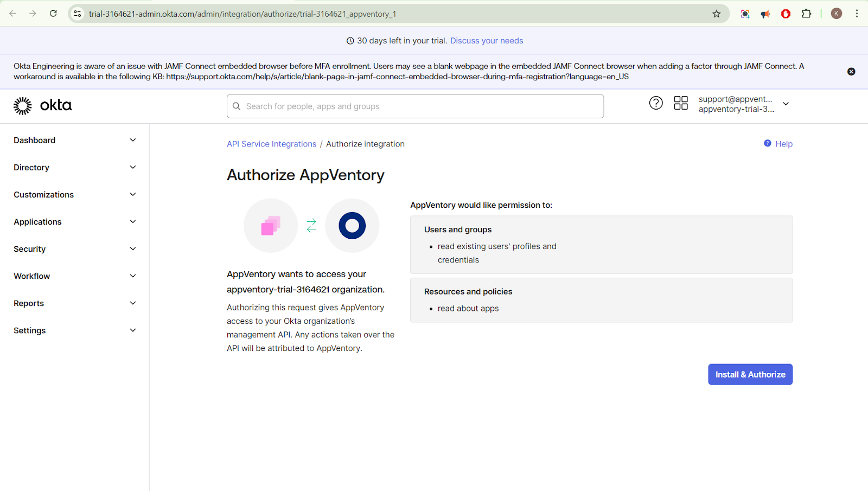Open the help question mark icon
The width and height of the screenshot is (868, 491).
(656, 103)
